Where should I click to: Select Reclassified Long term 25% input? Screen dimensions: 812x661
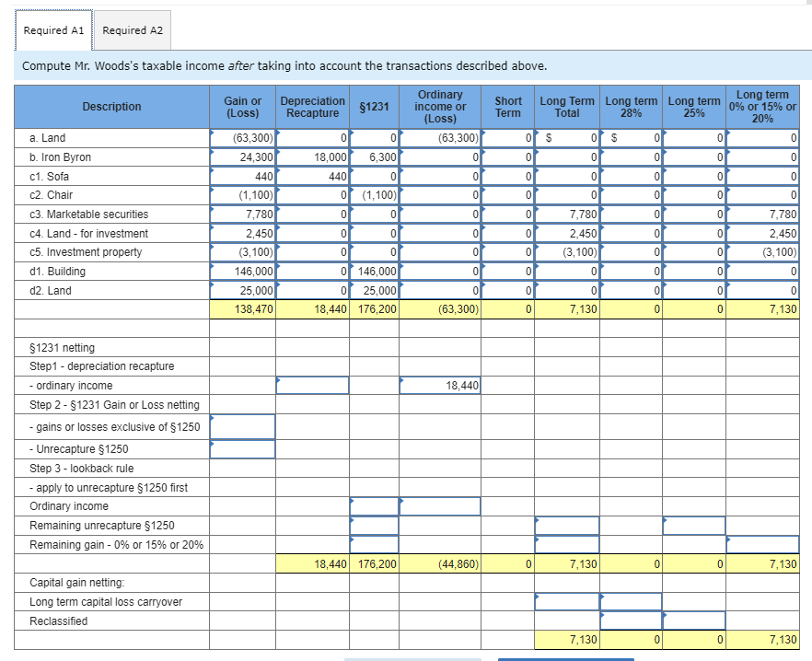(x=694, y=620)
